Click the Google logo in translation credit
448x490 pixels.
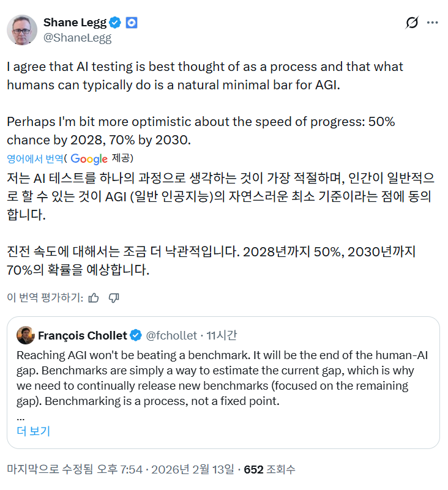click(x=89, y=158)
